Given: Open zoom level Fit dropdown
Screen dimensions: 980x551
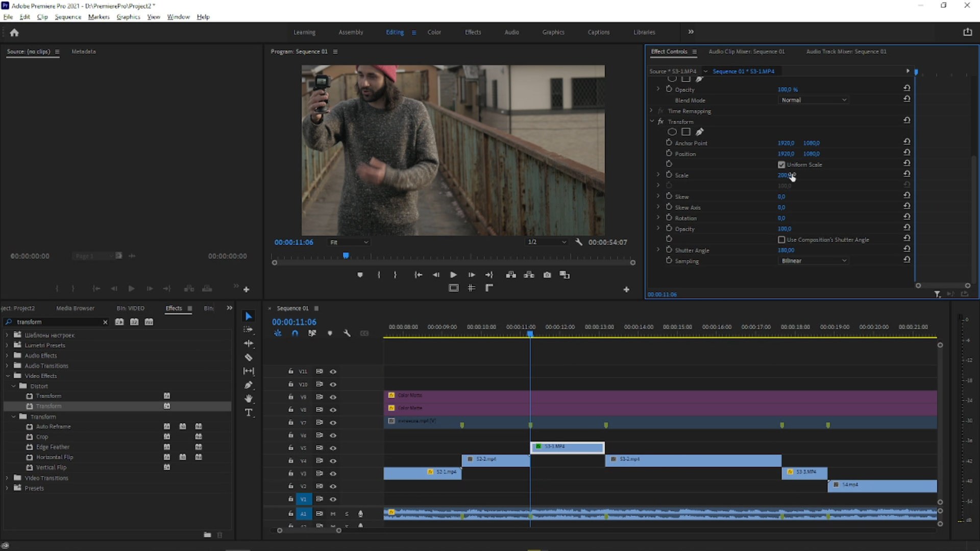Looking at the screenshot, I should 349,242.
